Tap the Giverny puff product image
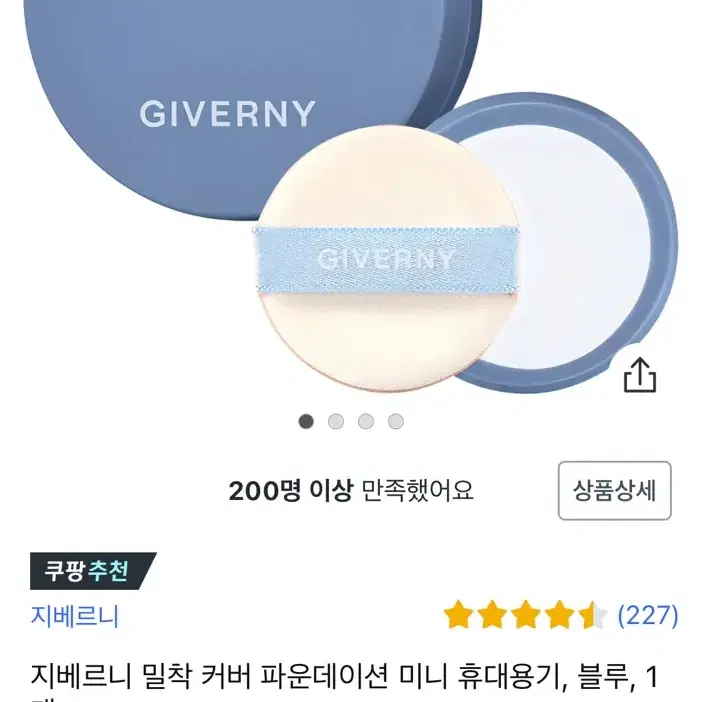This screenshot has width=702, height=702. (x=388, y=260)
